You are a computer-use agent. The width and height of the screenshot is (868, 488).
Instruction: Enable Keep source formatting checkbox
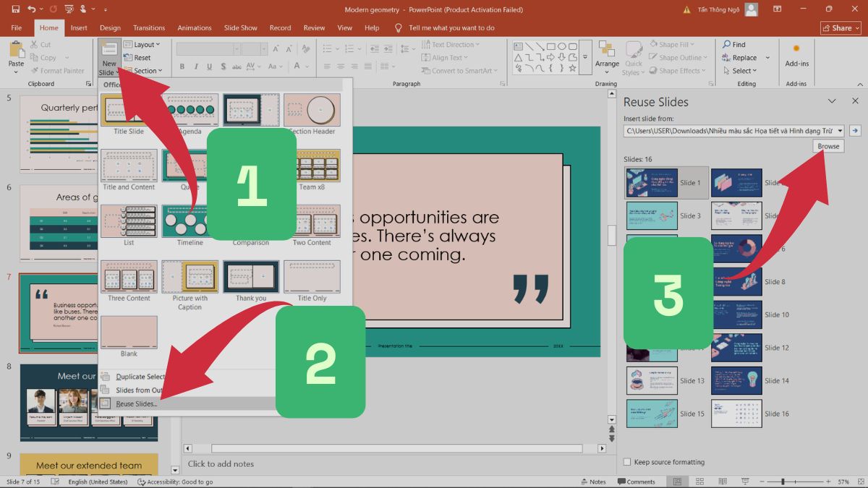[627, 462]
